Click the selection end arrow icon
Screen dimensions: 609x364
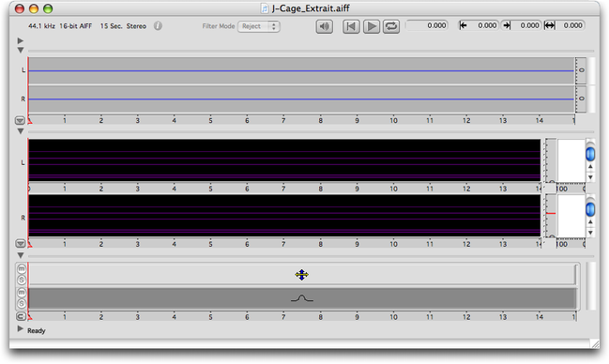click(x=507, y=25)
